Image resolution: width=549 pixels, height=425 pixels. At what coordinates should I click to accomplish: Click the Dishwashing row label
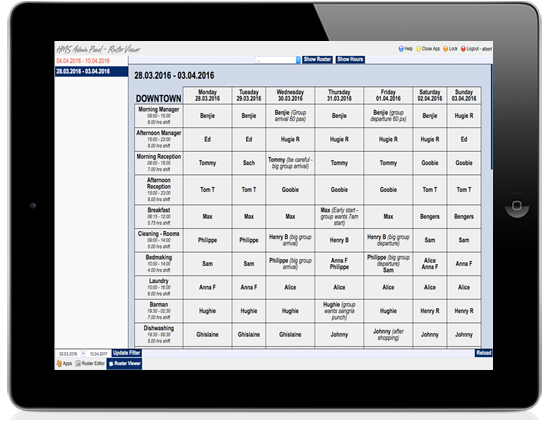pos(159,334)
